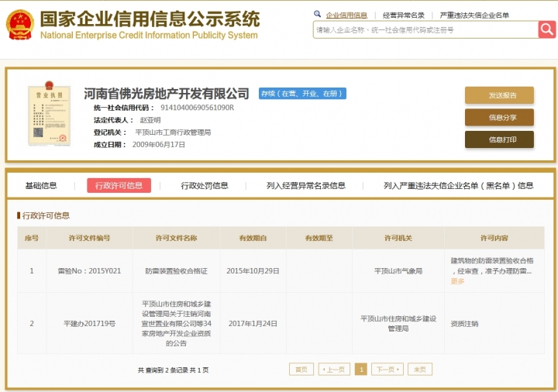Click date 2015年10月29日
The height and width of the screenshot is (392, 558).
[x=253, y=270]
